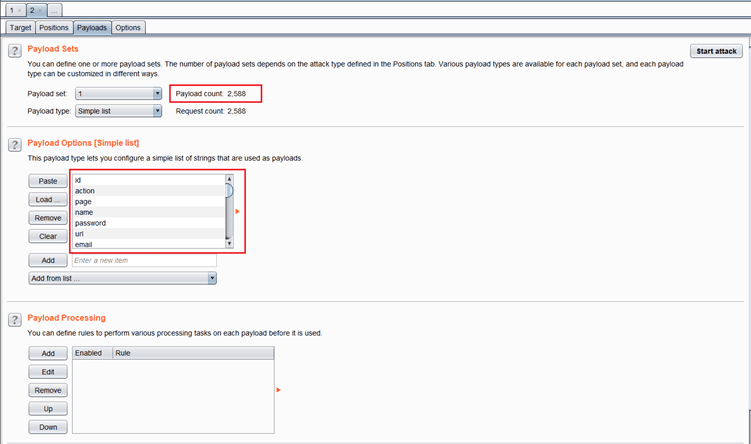Click orange arrow beside processing rules table
Image resolution: width=751 pixels, height=444 pixels.
coord(277,389)
